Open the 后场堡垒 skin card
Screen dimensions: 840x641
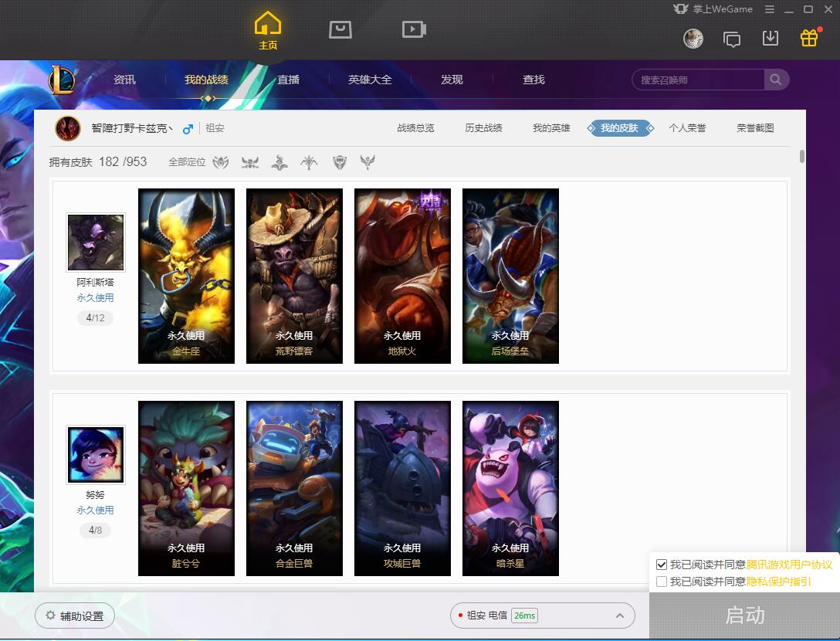510,276
